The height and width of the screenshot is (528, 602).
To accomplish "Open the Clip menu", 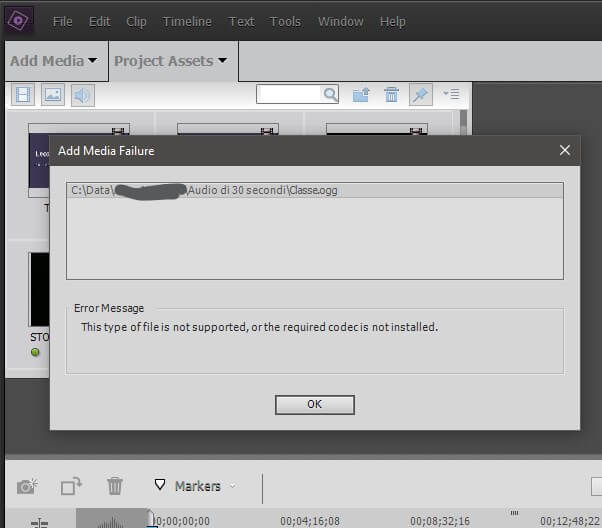I will pyautogui.click(x=136, y=21).
